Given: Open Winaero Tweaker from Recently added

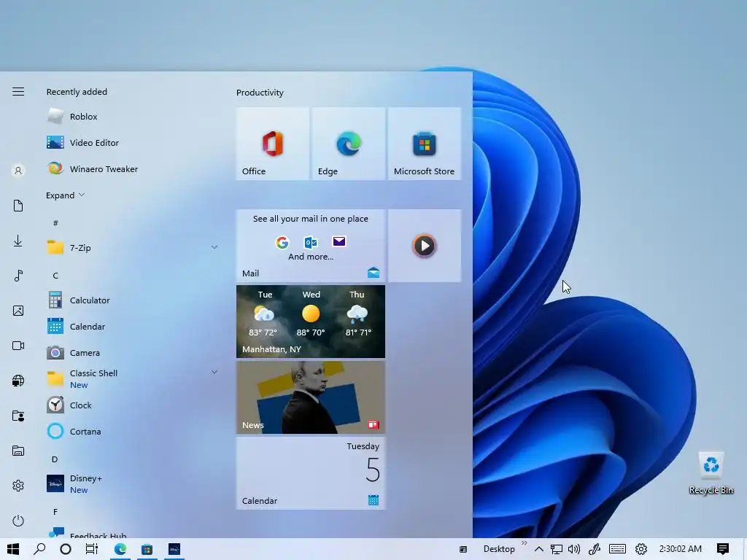Looking at the screenshot, I should tap(132, 169).
